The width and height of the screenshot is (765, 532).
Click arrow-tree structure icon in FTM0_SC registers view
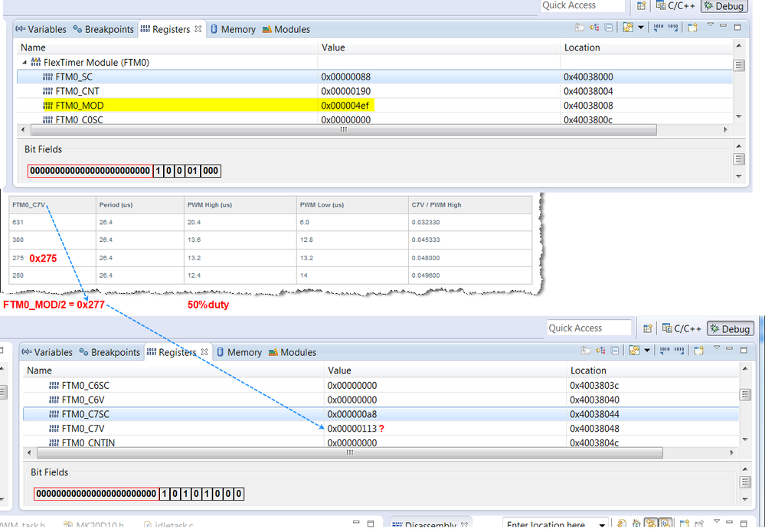click(x=593, y=28)
